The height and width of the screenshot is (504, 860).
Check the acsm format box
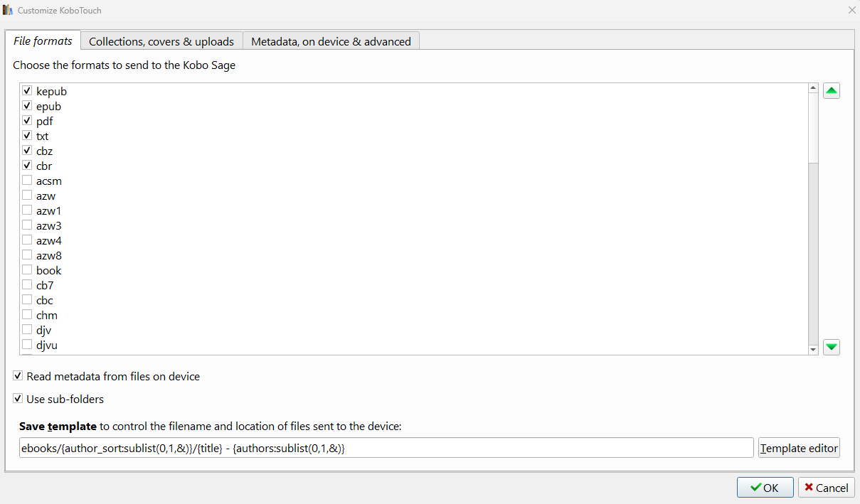pyautogui.click(x=27, y=181)
